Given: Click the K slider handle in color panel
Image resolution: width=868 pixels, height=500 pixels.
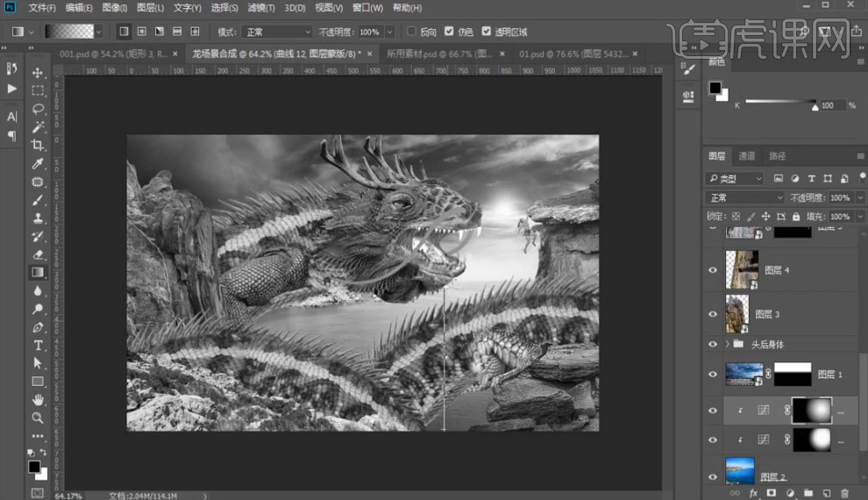Looking at the screenshot, I should coord(815,106).
